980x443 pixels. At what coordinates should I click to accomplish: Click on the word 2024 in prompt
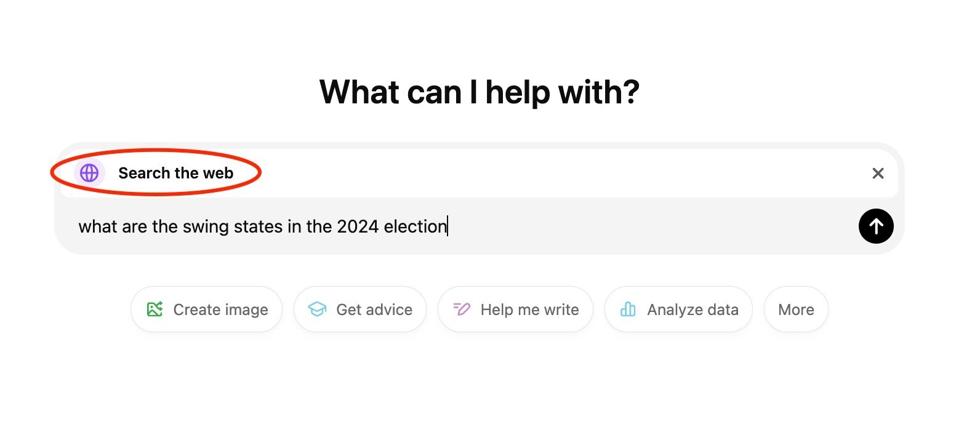coord(357,226)
